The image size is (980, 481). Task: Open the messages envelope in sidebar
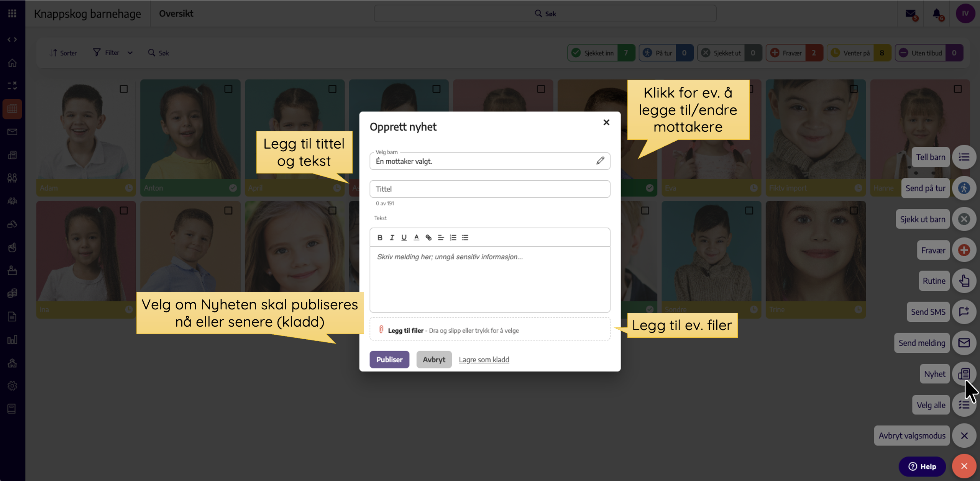click(x=12, y=132)
